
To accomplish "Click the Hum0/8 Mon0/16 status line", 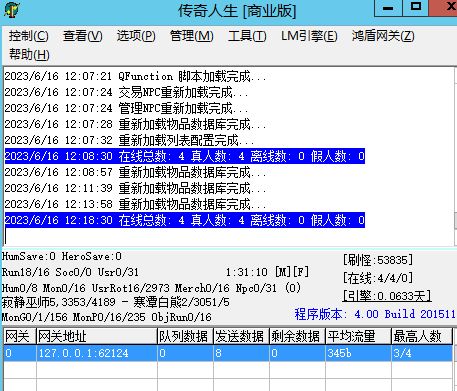I will (151, 288).
